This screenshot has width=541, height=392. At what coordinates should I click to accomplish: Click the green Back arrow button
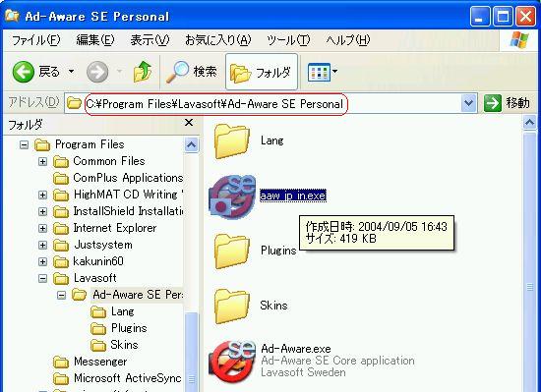(24, 72)
